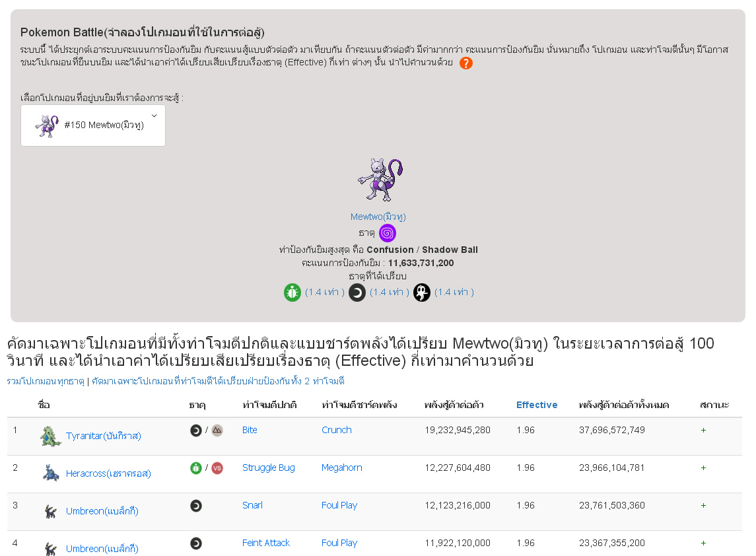This screenshot has height=556, width=756.
Task: Click the Umbreon sprite in row 4
Action: point(50,549)
